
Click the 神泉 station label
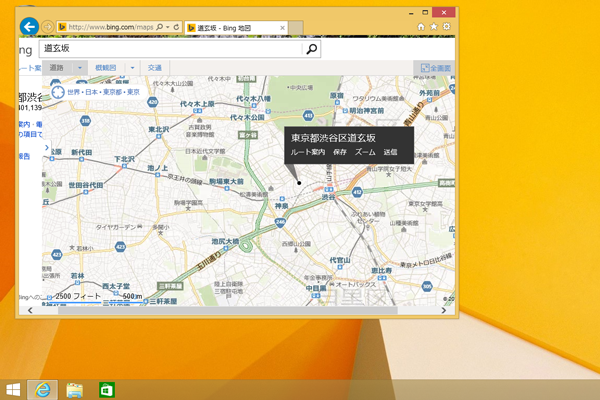point(282,206)
